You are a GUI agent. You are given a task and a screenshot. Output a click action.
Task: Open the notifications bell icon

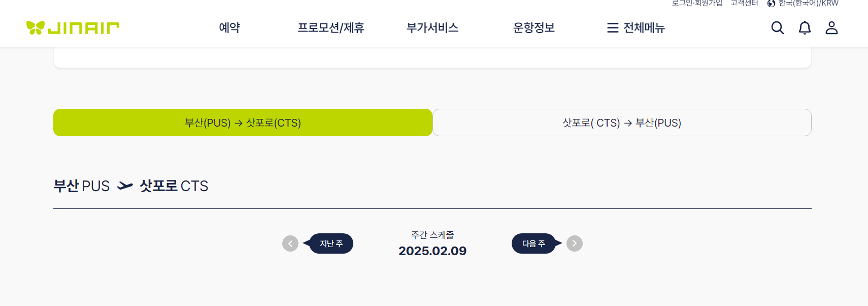[805, 27]
